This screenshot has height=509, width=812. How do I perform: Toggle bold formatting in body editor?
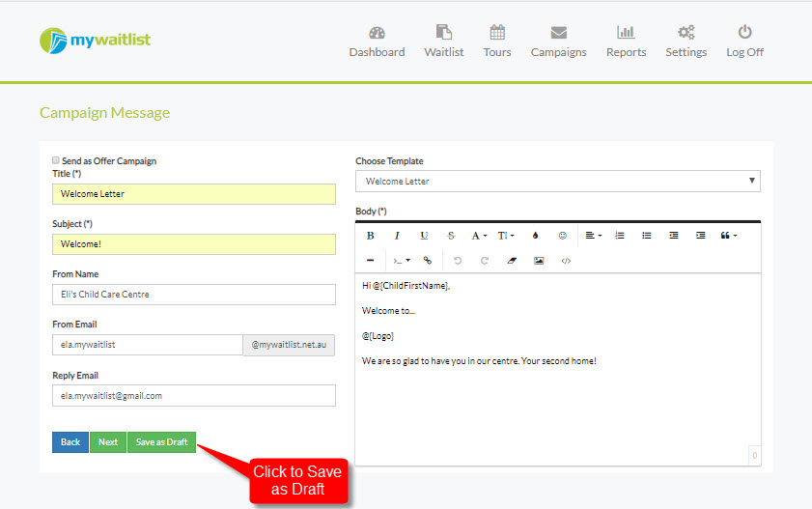[370, 236]
